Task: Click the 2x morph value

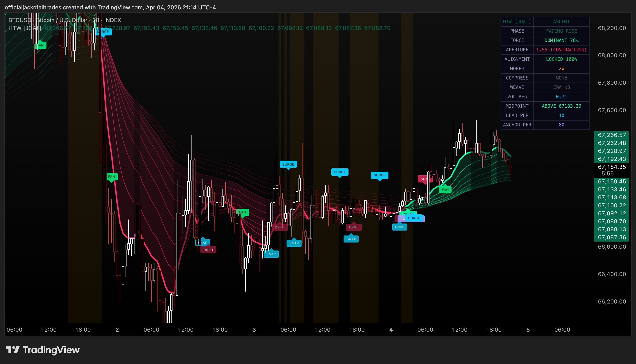Action: click(561, 68)
